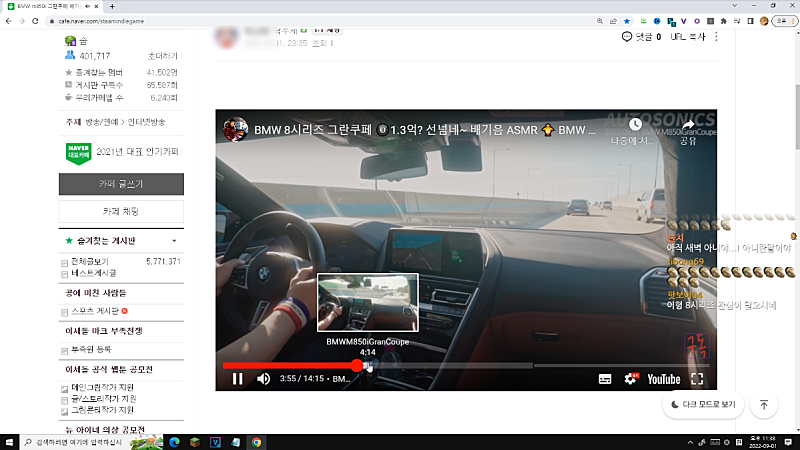Open the 부족원 등록 board link
The width and height of the screenshot is (800, 450).
click(91, 349)
